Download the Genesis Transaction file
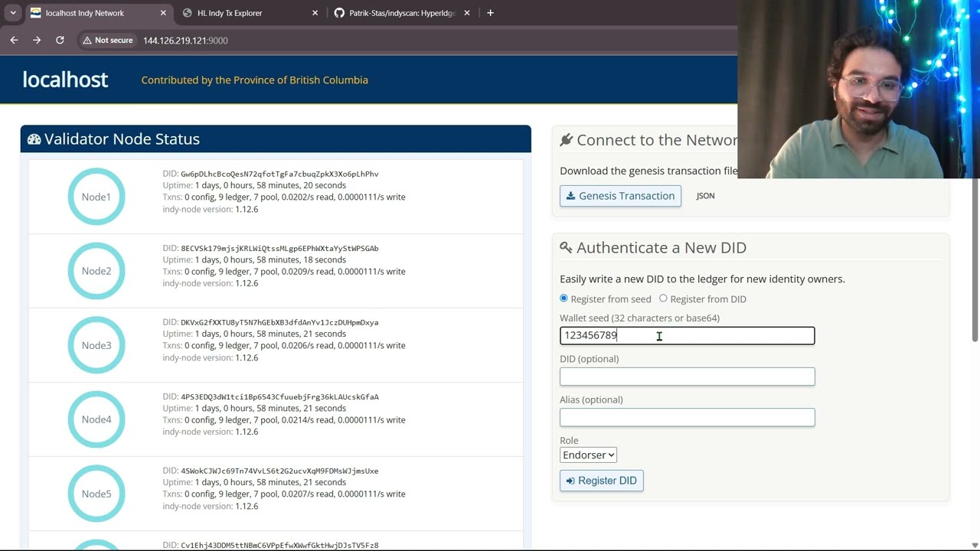The width and height of the screenshot is (980, 551). point(620,196)
